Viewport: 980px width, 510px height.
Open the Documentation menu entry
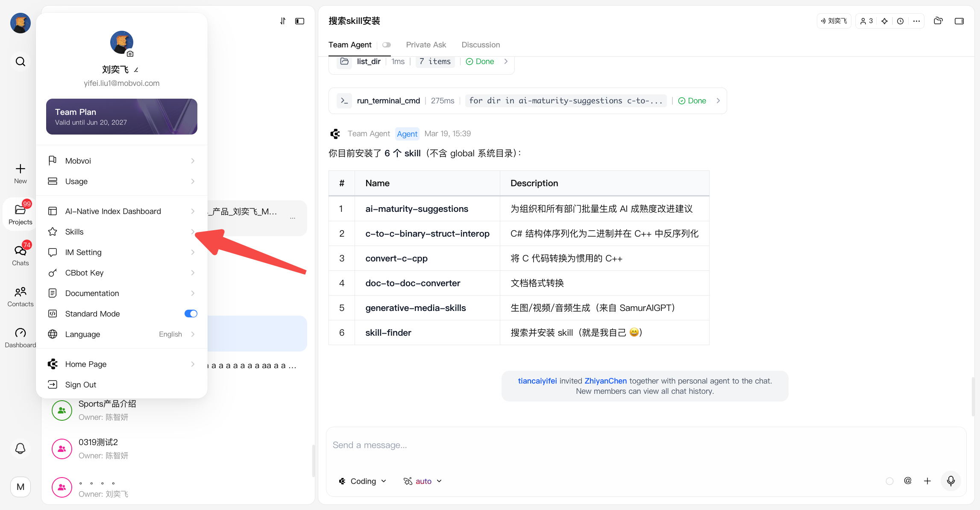[x=122, y=293]
